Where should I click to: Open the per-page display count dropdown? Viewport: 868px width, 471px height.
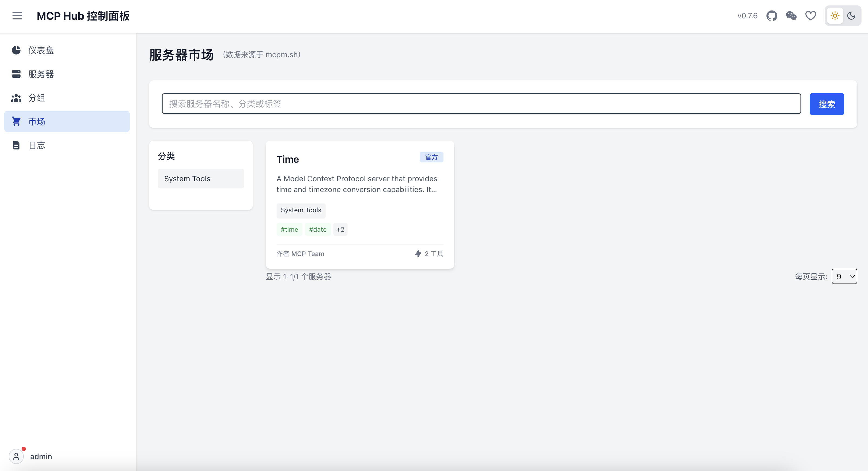pyautogui.click(x=844, y=277)
